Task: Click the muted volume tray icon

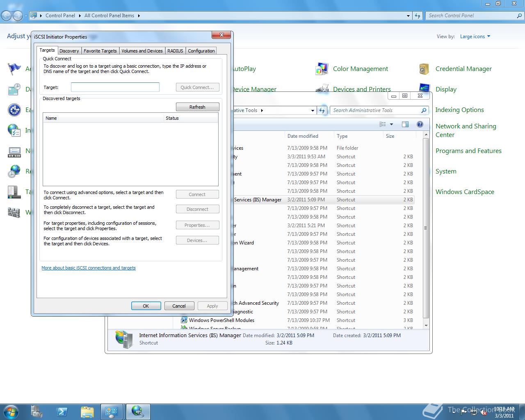Action: pyautogui.click(x=484, y=413)
